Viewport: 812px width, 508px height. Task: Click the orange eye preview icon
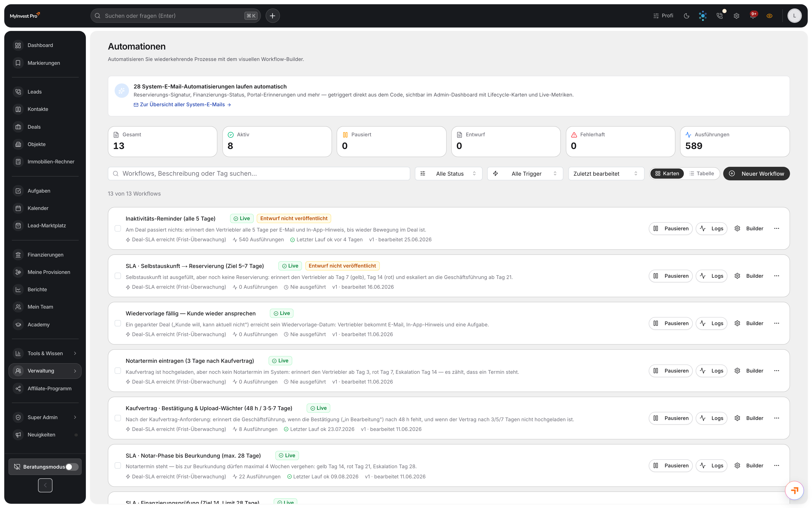click(x=769, y=16)
